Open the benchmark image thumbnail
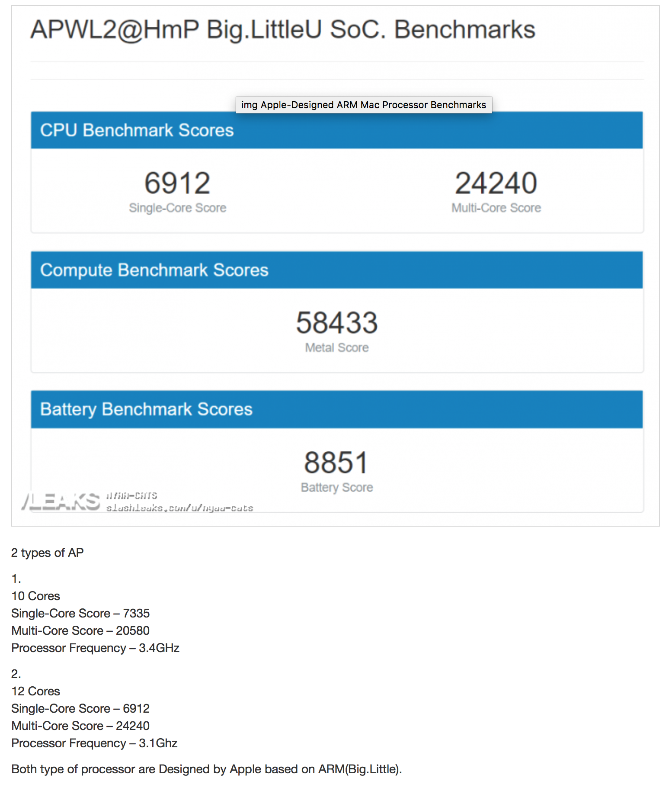This screenshot has height=791, width=672. [336, 266]
